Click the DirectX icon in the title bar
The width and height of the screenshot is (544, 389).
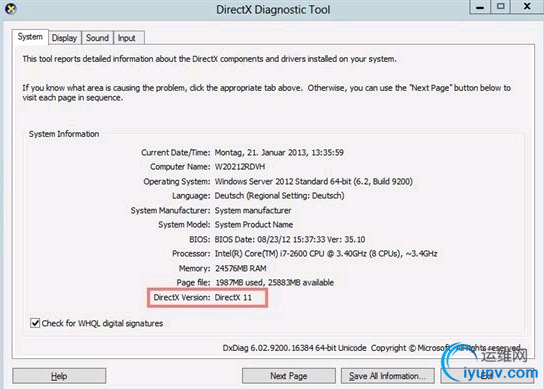tap(11, 9)
